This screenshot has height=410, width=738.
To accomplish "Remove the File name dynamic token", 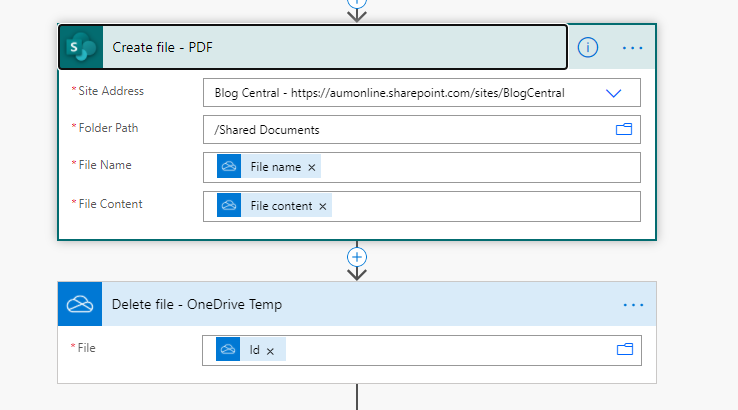I will [312, 167].
